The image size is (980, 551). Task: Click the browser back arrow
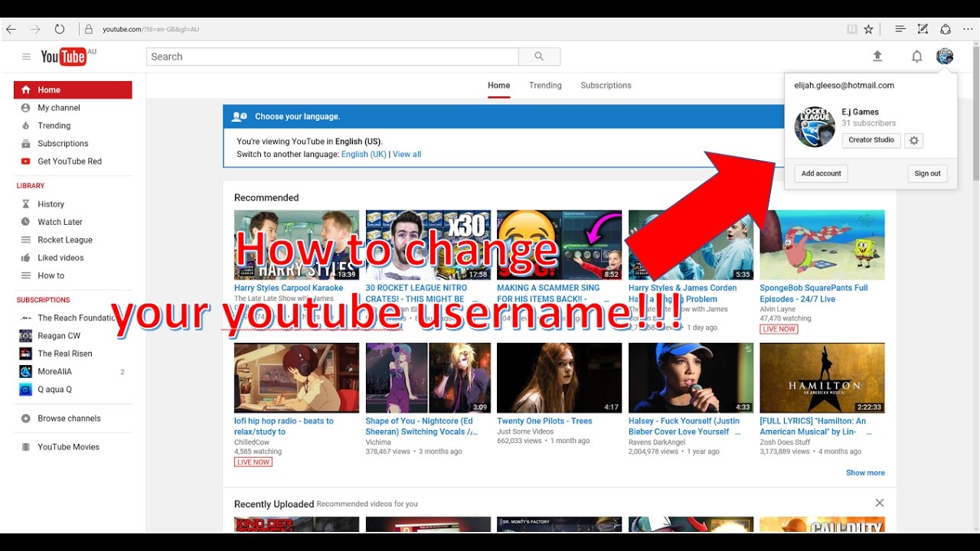(x=11, y=29)
